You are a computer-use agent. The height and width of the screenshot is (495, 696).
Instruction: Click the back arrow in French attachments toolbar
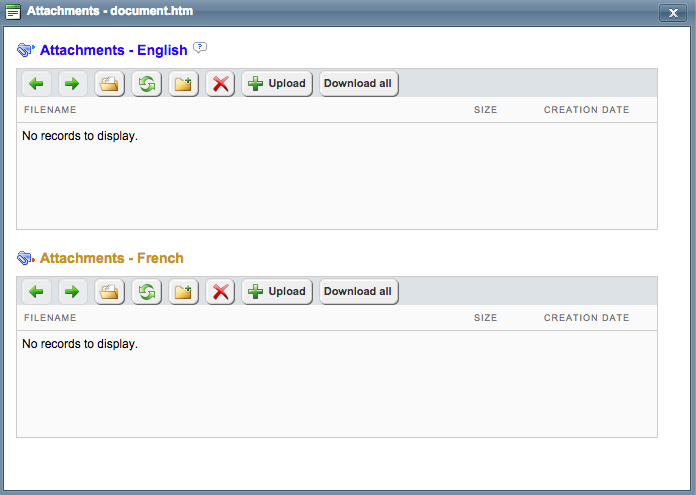(36, 291)
